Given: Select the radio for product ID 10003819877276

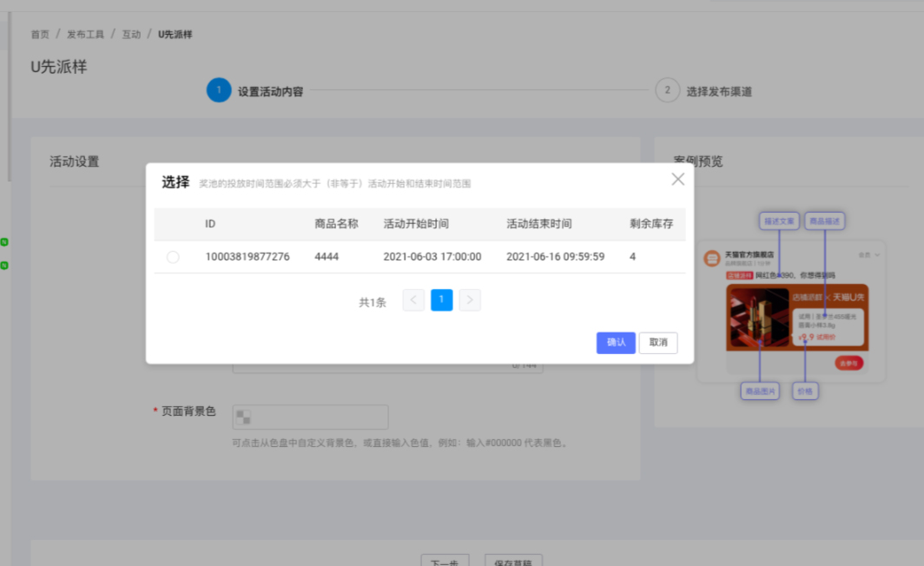Looking at the screenshot, I should point(173,256).
